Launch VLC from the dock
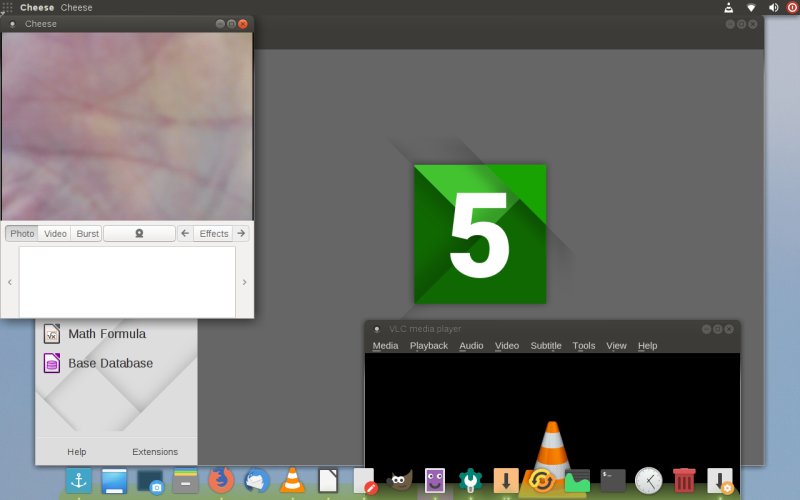 tap(292, 480)
